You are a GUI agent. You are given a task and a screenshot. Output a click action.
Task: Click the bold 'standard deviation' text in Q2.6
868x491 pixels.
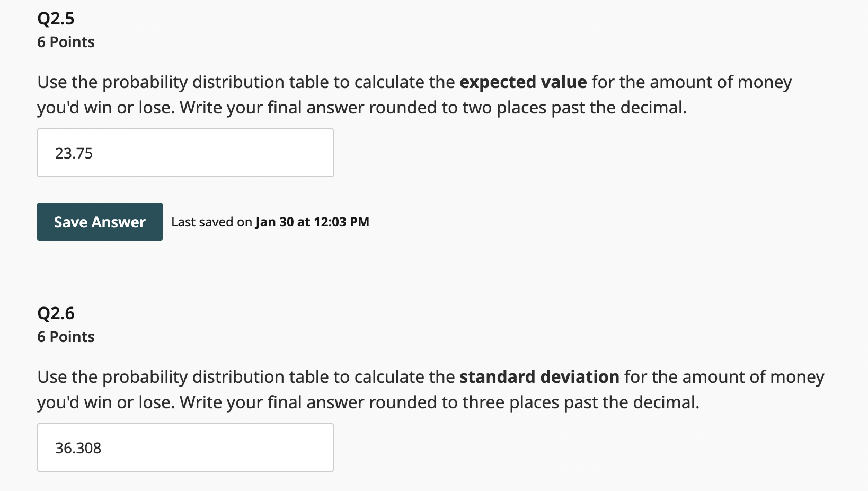coord(539,377)
